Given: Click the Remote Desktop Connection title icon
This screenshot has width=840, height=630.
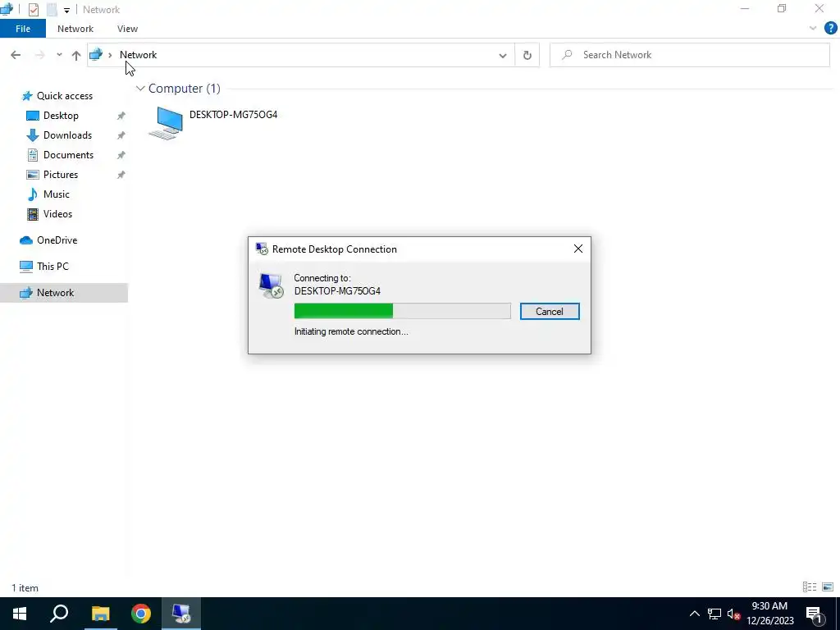Looking at the screenshot, I should click(262, 249).
